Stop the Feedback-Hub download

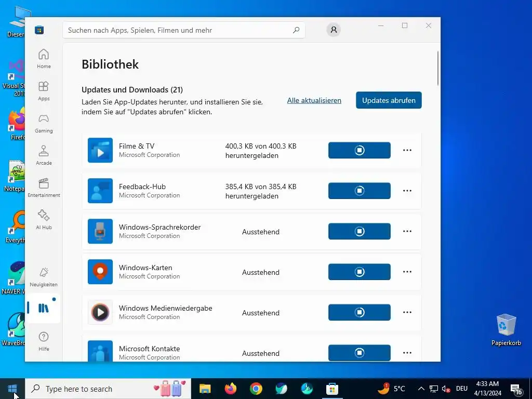360,191
